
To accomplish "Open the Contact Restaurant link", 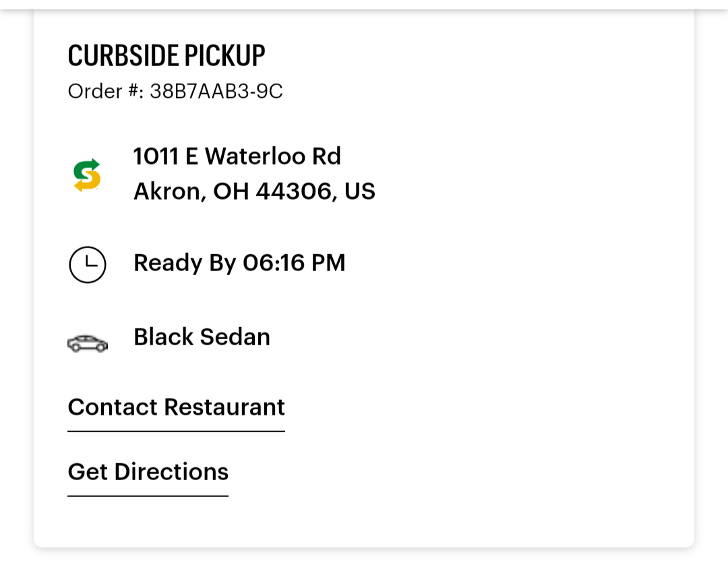I will 176,407.
